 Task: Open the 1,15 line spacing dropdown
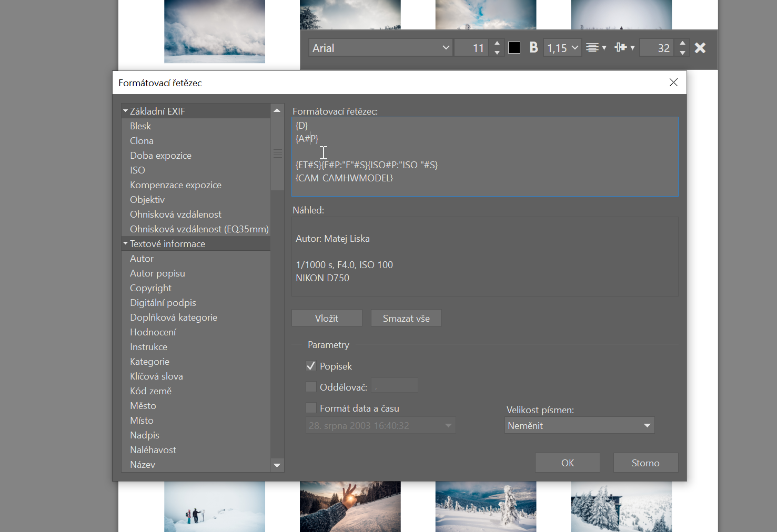(x=562, y=48)
